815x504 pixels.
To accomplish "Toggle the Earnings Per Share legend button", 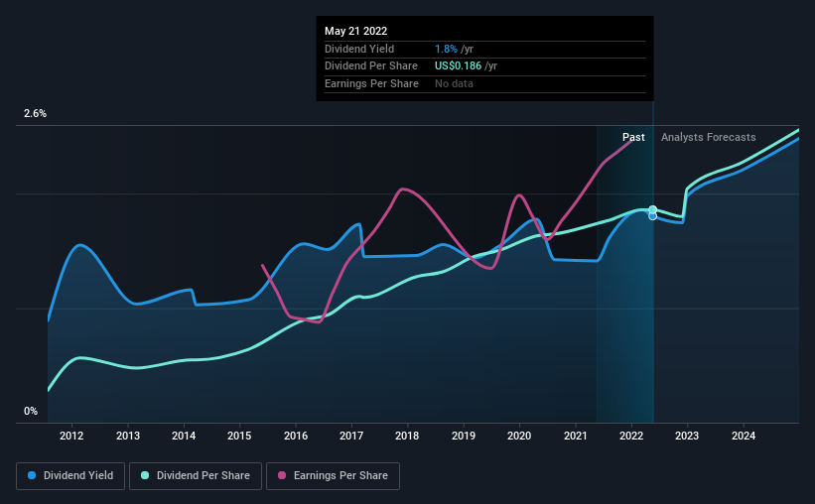I will 333,476.
